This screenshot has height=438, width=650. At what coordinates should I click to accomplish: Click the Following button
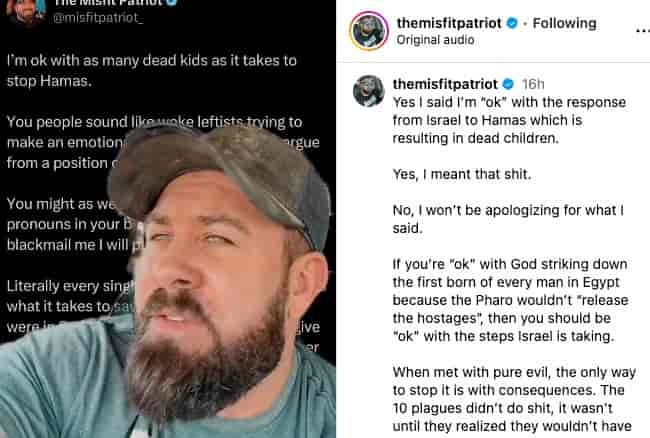tap(564, 23)
